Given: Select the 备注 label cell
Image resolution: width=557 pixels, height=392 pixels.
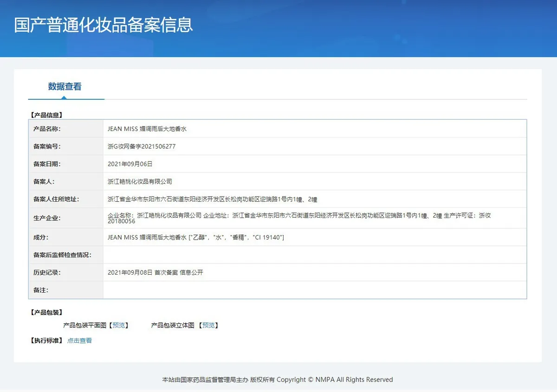Looking at the screenshot, I should tap(66, 290).
